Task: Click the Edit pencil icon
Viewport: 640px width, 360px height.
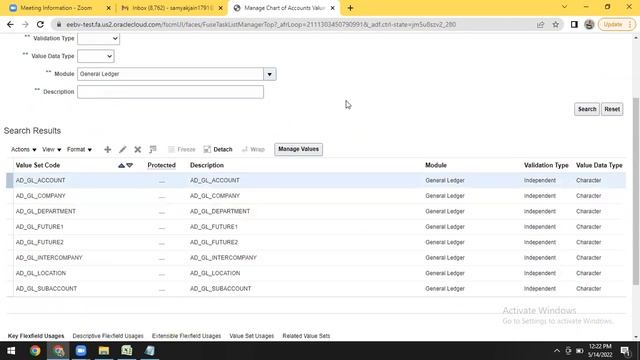Action: [x=122, y=149]
